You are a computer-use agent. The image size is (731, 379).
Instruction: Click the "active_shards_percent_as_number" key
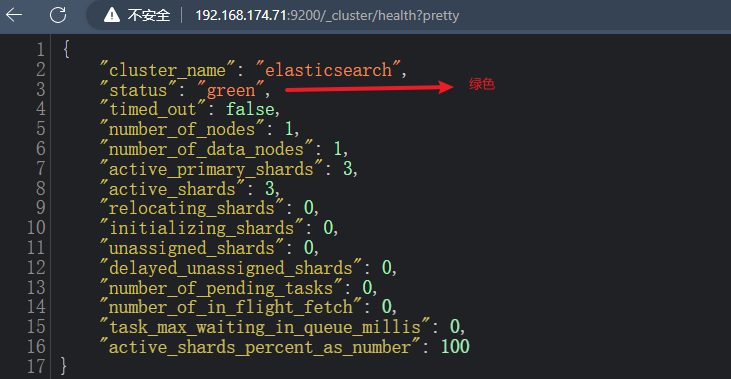[260, 347]
